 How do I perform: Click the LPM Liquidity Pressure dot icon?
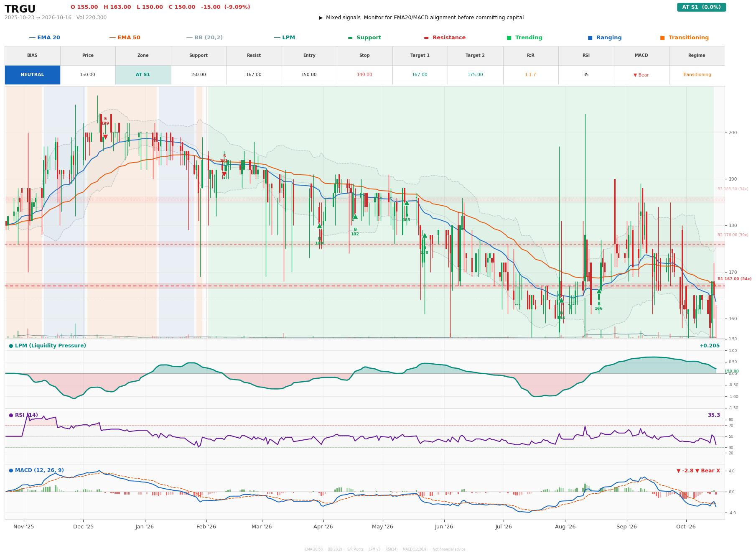(x=11, y=346)
